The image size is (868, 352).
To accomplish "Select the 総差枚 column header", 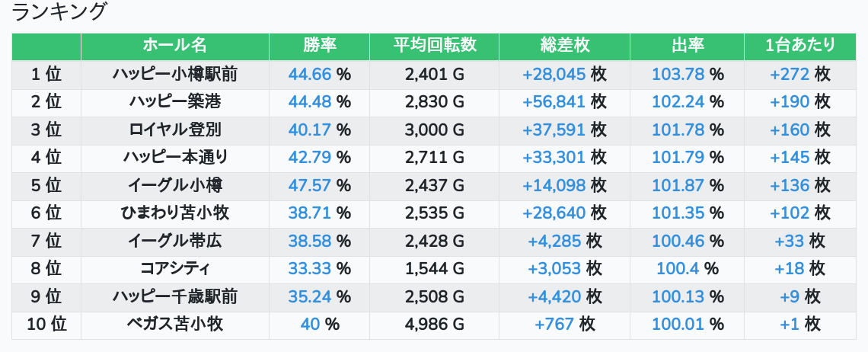I will (x=564, y=46).
